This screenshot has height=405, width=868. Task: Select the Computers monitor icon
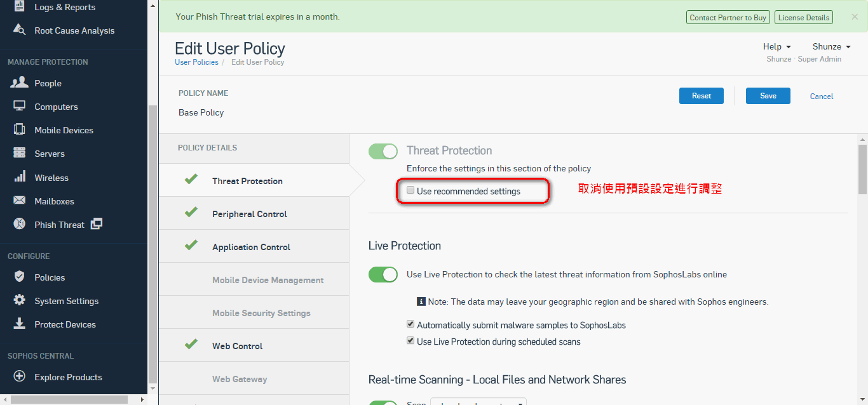click(20, 106)
